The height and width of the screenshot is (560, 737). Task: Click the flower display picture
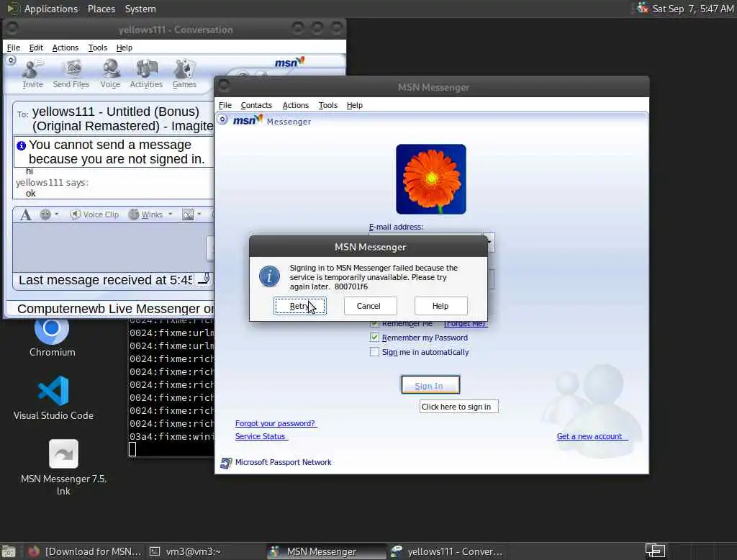click(x=431, y=179)
